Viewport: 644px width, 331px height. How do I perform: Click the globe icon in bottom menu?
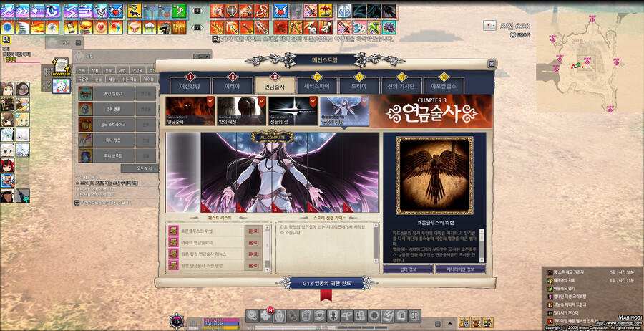tap(374, 315)
